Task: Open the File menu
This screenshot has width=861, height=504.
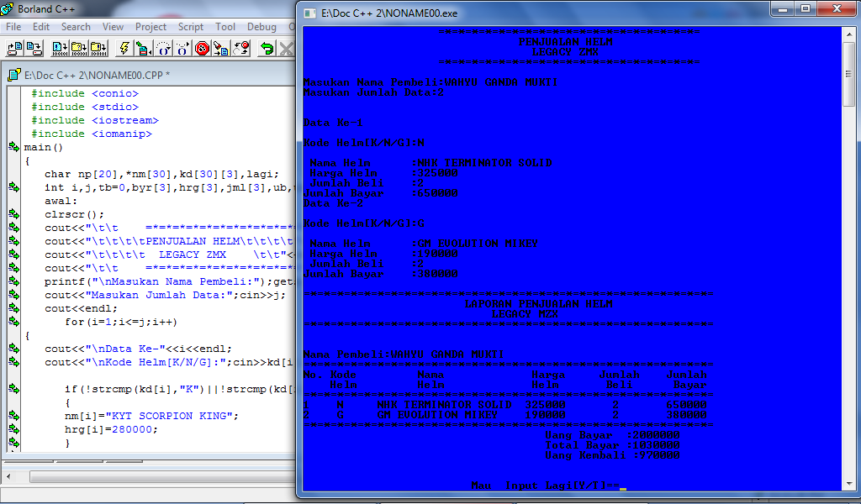Action: click(13, 27)
